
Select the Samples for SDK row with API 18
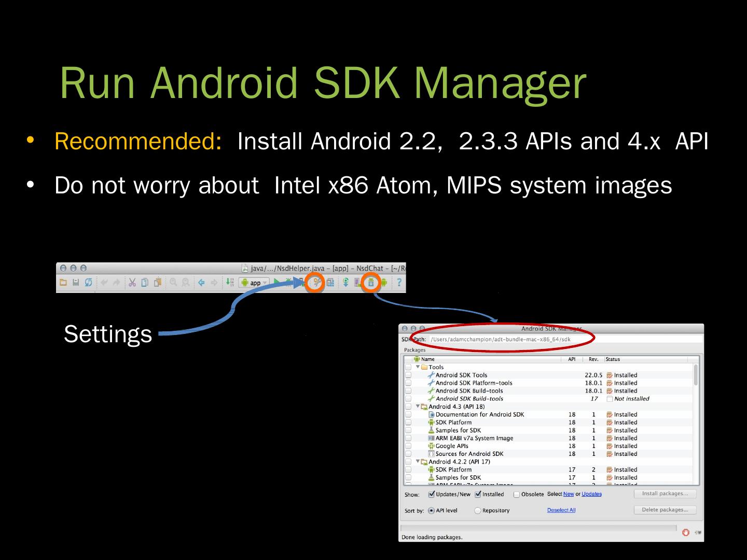tap(549, 430)
